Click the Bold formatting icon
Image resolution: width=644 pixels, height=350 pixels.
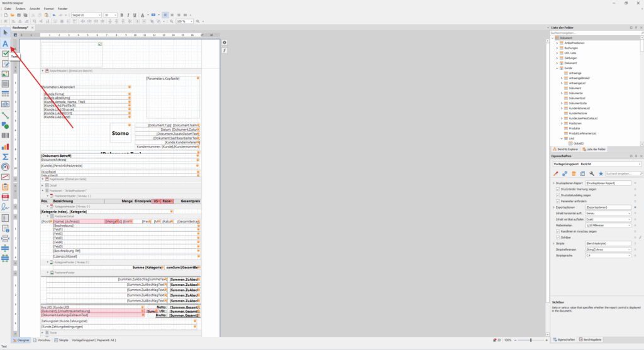[x=122, y=14]
